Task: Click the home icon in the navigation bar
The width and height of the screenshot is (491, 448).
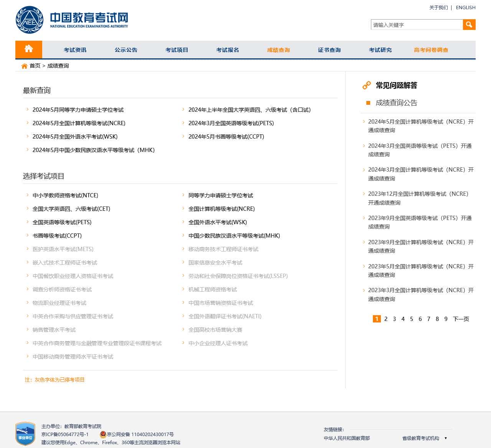Action: (x=28, y=49)
